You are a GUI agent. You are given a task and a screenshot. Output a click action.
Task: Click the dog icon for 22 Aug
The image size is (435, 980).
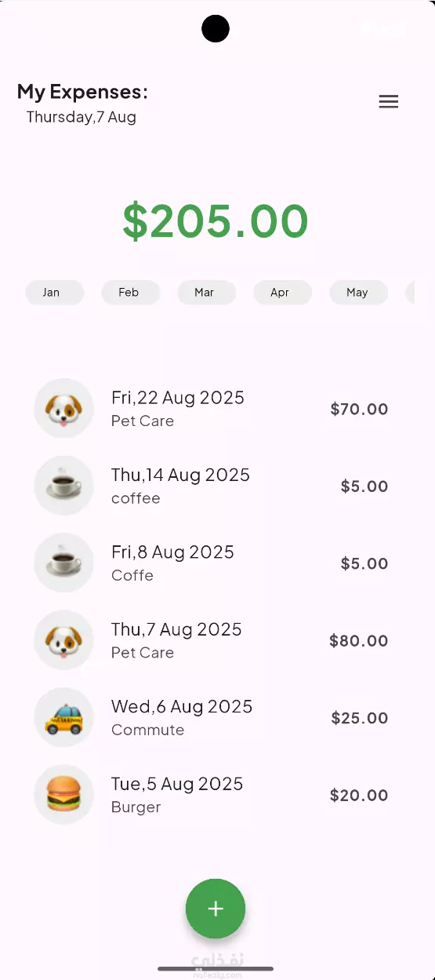[x=63, y=408]
